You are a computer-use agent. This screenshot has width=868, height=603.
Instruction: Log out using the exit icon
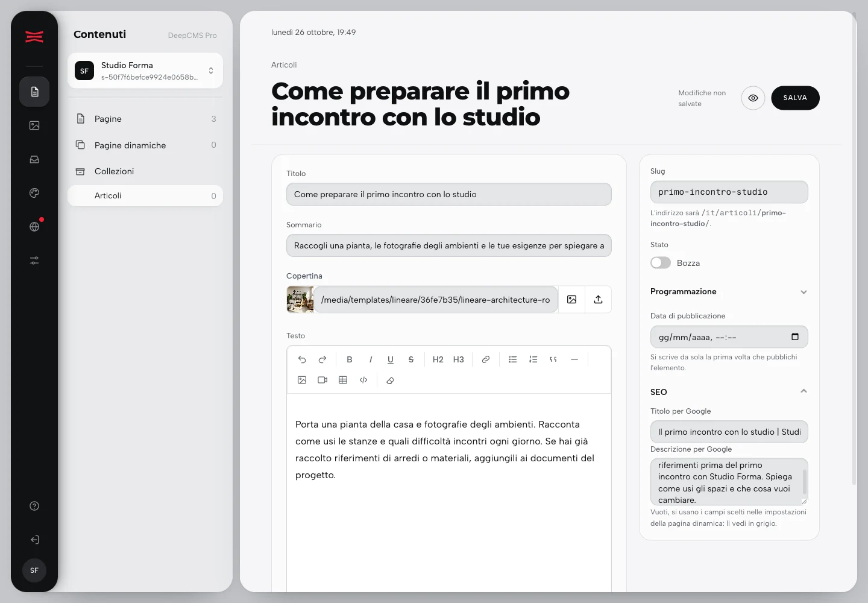(34, 540)
